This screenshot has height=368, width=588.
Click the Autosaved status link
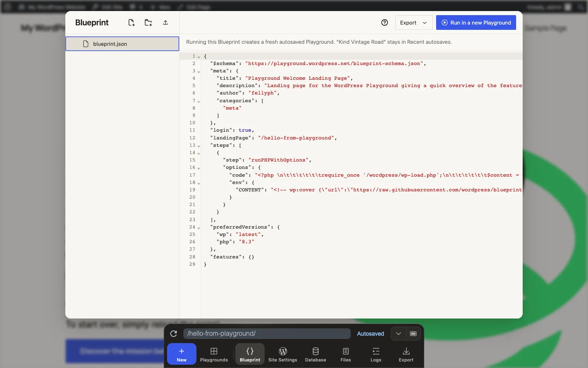[x=370, y=334]
